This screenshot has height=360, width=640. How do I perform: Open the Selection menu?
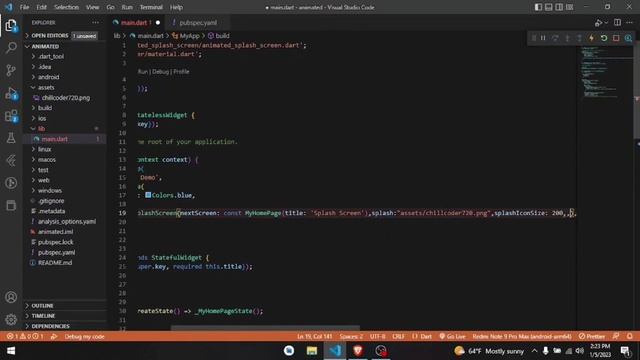(66, 7)
